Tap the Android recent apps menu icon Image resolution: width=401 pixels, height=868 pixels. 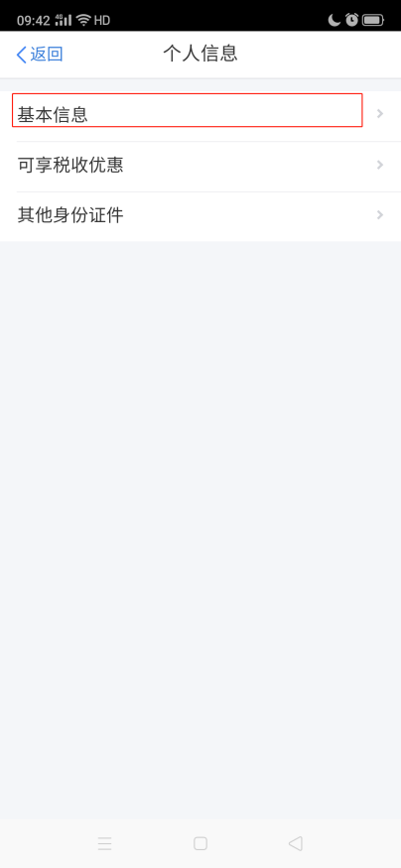pos(104,843)
